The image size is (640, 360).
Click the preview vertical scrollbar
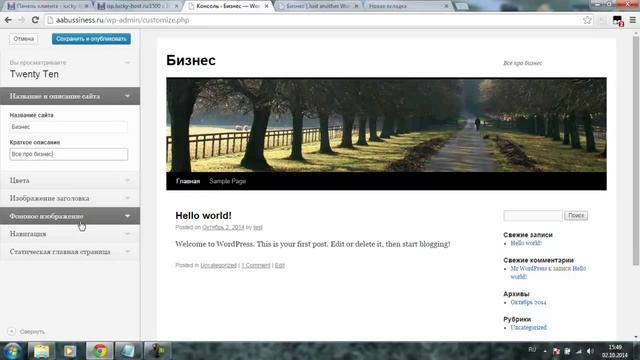pyautogui.click(x=636, y=151)
